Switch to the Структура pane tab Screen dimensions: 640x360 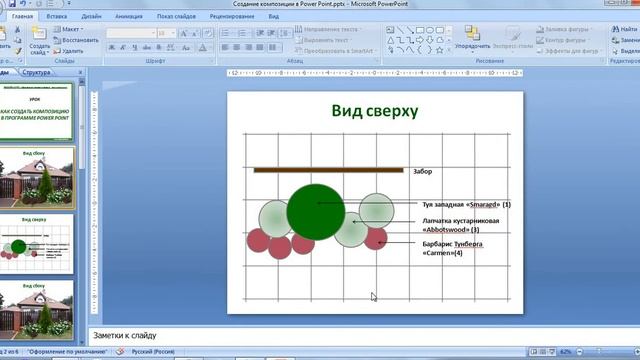[x=36, y=72]
